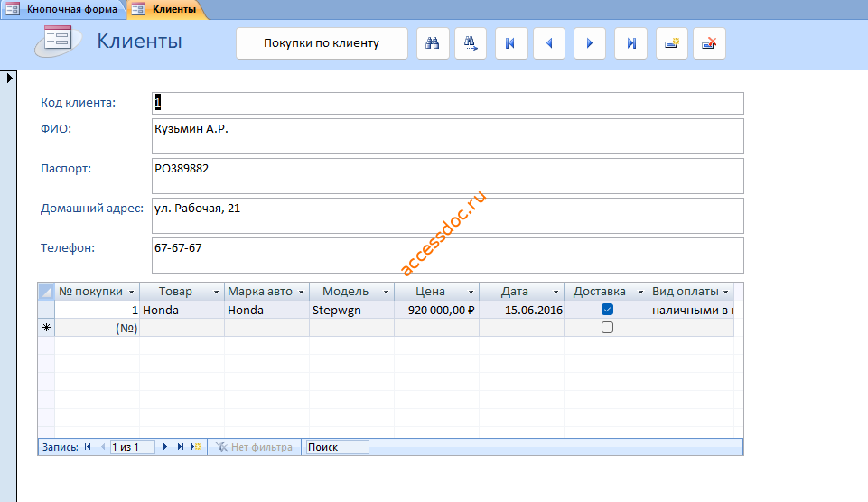The height and width of the screenshot is (502, 868).
Task: Click the Find record binoculars icon
Action: [x=433, y=43]
